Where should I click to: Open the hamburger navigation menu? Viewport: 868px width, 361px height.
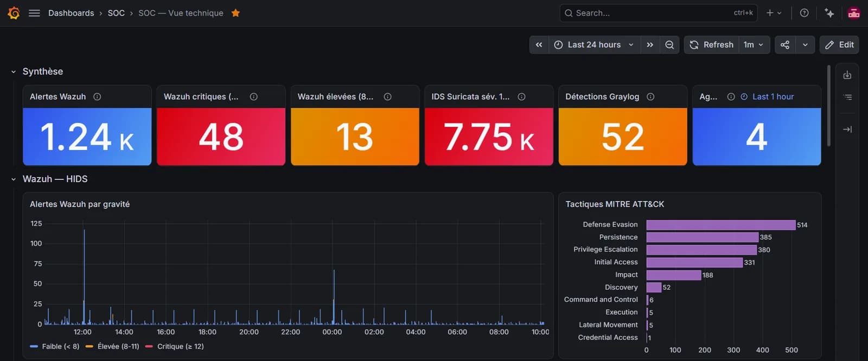click(x=34, y=13)
